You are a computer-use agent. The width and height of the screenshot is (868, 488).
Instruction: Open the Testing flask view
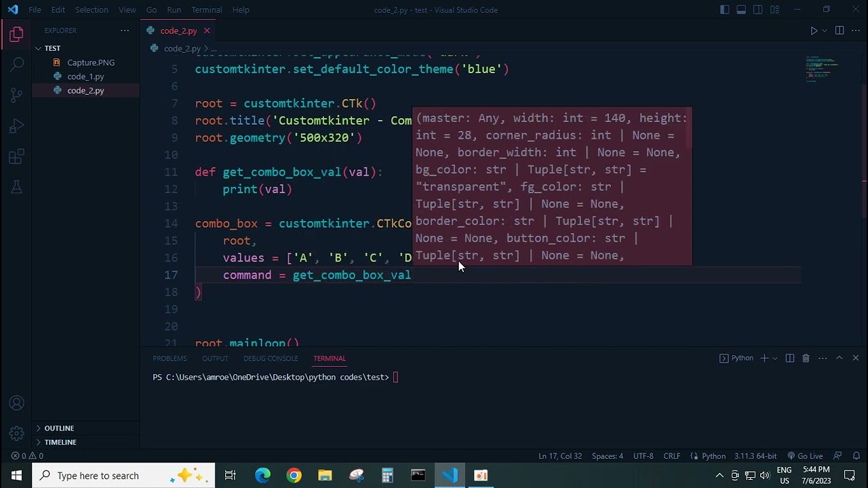pos(17,188)
